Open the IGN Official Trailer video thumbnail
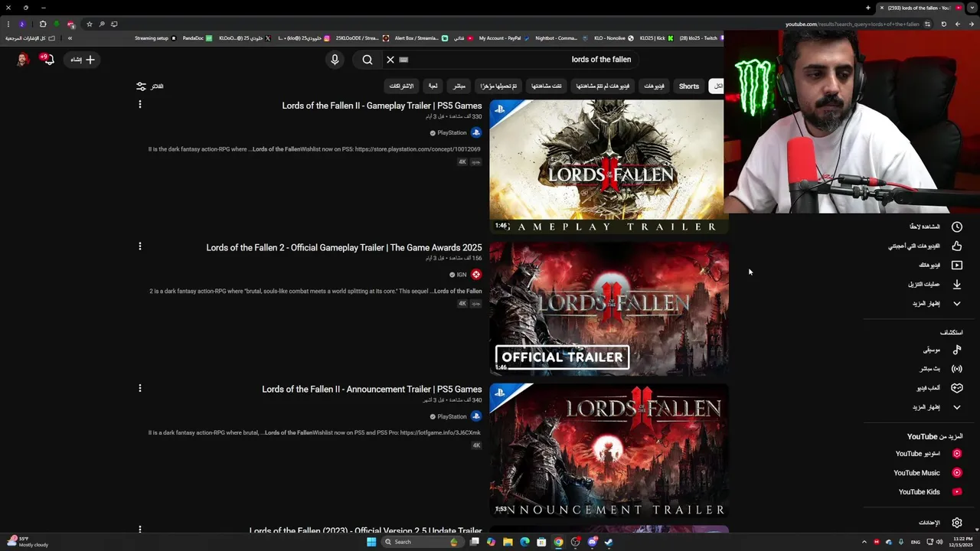The image size is (980, 551). 609,308
